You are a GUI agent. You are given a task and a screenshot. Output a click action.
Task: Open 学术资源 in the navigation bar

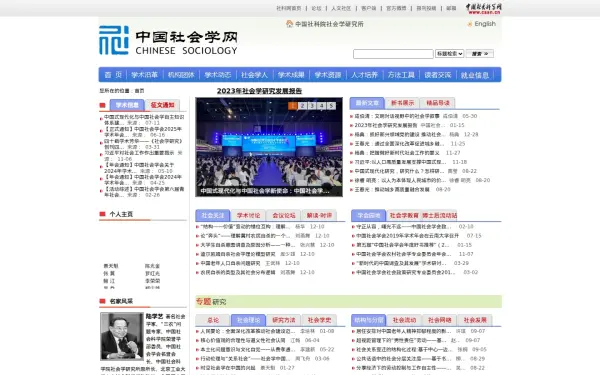click(x=328, y=75)
